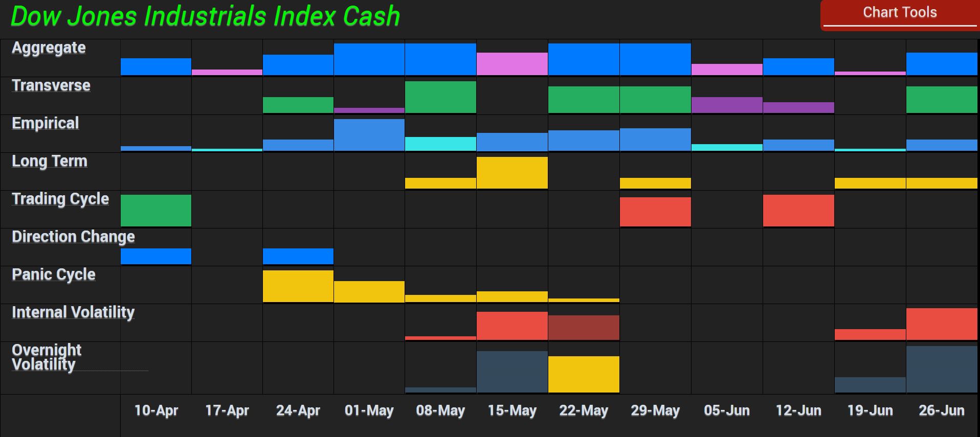Click the Transverse row label
Screen dimensions: 980x437
click(x=51, y=86)
